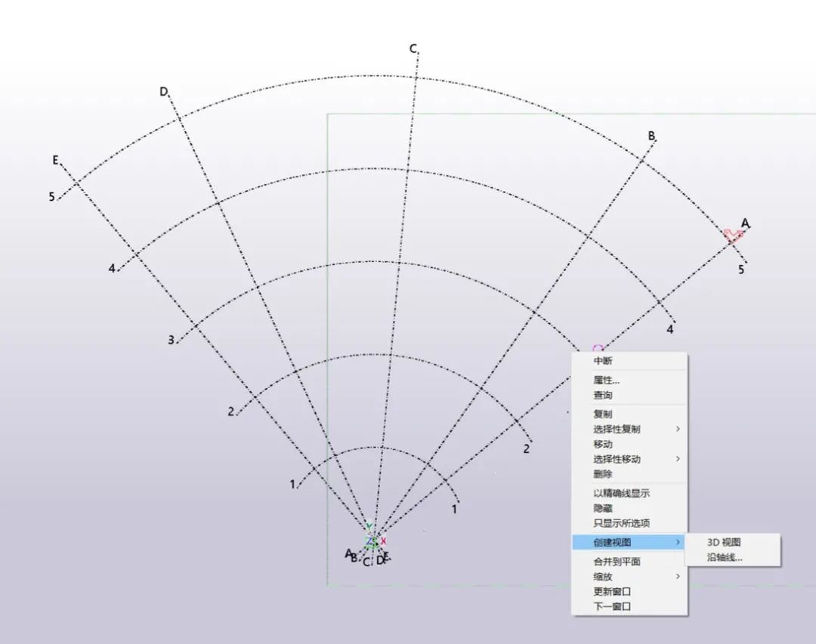This screenshot has height=644, width=816.
Task: Click grid label B at the outer end
Action: (651, 136)
